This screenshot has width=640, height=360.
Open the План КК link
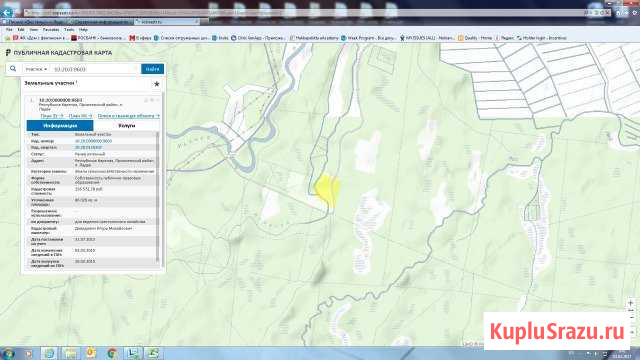coord(80,116)
